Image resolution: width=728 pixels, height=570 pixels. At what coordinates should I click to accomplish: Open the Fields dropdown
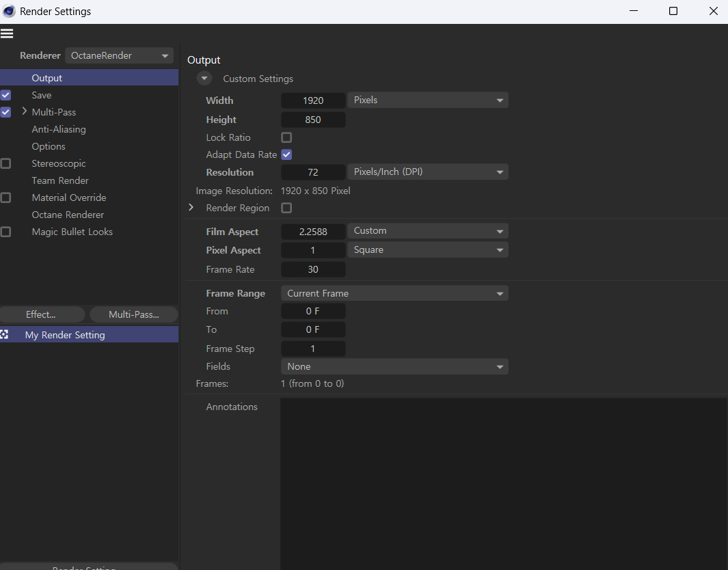point(394,367)
